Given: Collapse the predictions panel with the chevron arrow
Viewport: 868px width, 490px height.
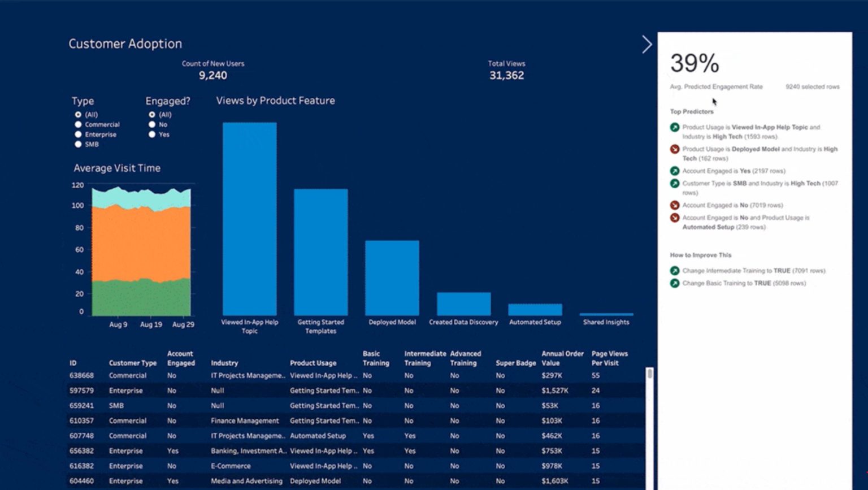Looking at the screenshot, I should coord(646,44).
